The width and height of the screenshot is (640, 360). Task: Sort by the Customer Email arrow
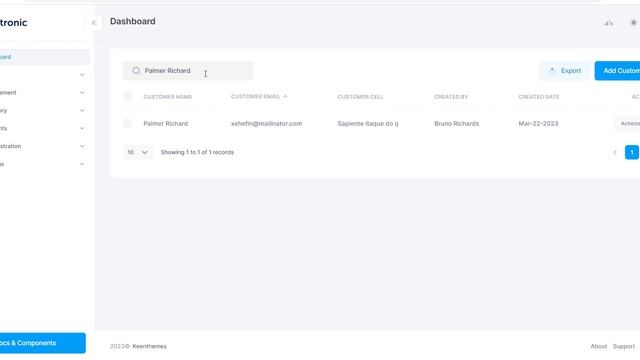pos(285,96)
